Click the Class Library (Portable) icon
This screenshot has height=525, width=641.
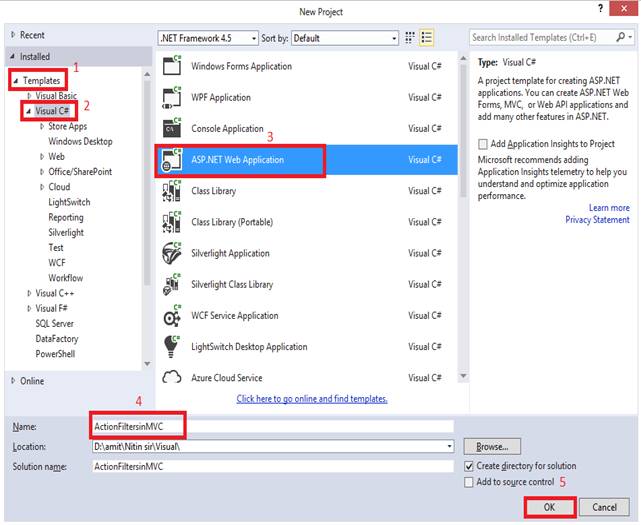(x=172, y=222)
